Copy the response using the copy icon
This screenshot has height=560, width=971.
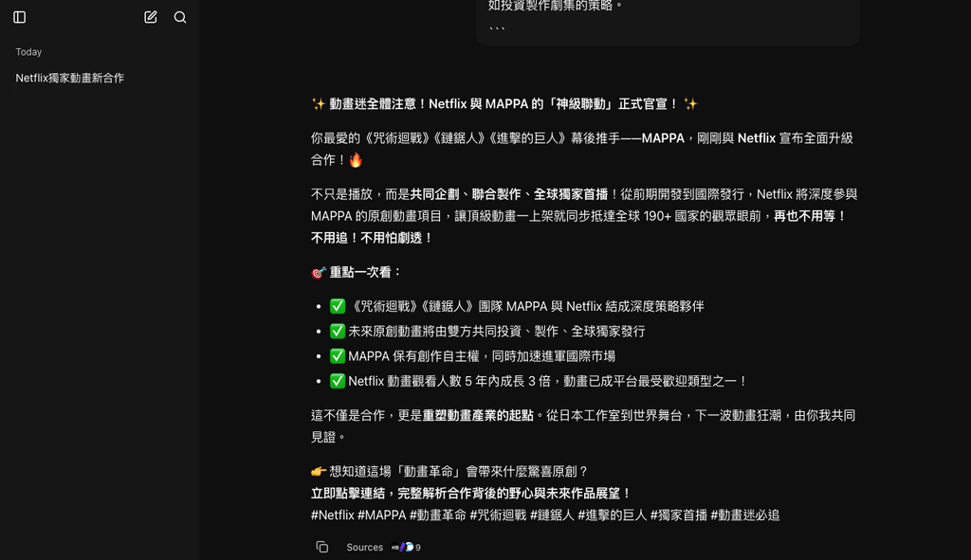pyautogui.click(x=321, y=547)
